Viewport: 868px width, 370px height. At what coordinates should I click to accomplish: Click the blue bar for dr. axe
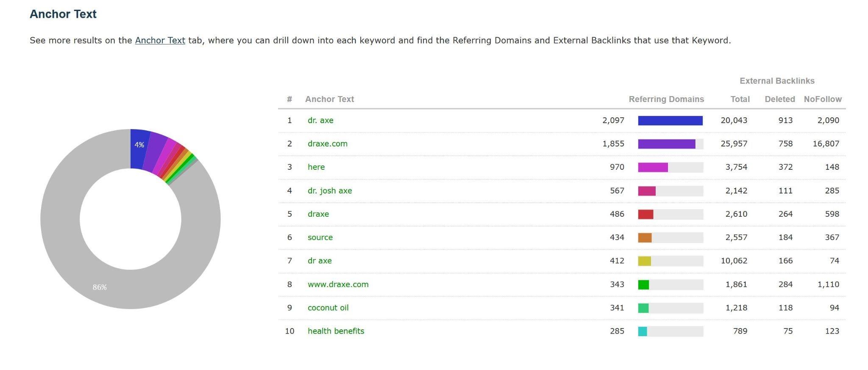tap(670, 121)
